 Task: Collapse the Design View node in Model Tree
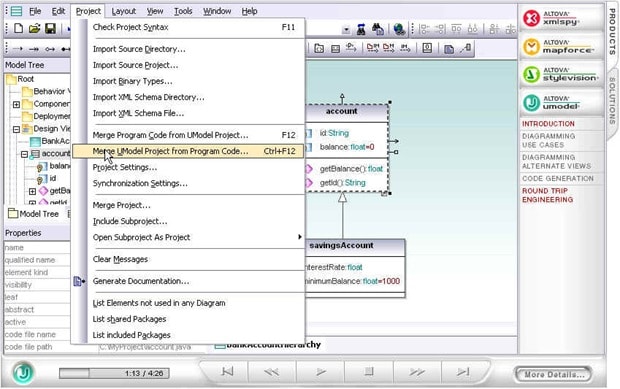16,129
